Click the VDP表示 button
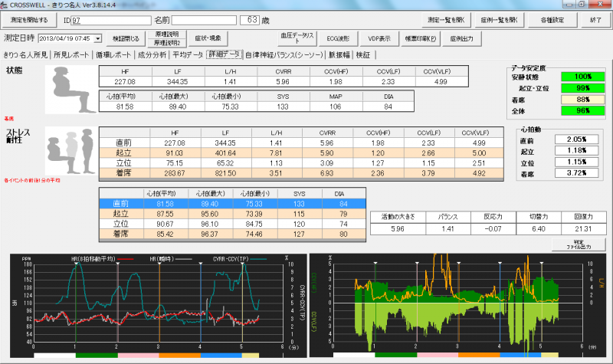The height and width of the screenshot is (364, 613). click(379, 38)
